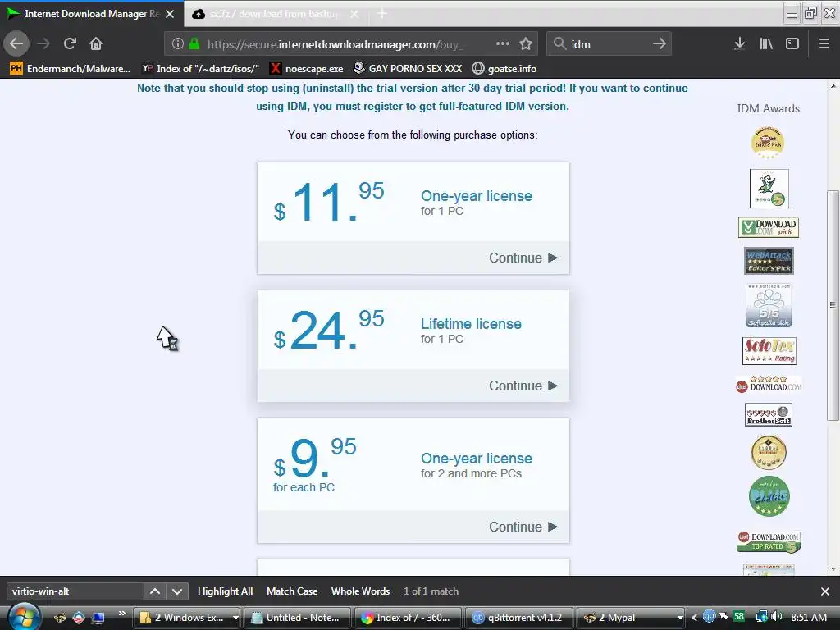Close the Internet Download Manager tab
Screen dimensions: 840x630
pyautogui.click(x=170, y=14)
